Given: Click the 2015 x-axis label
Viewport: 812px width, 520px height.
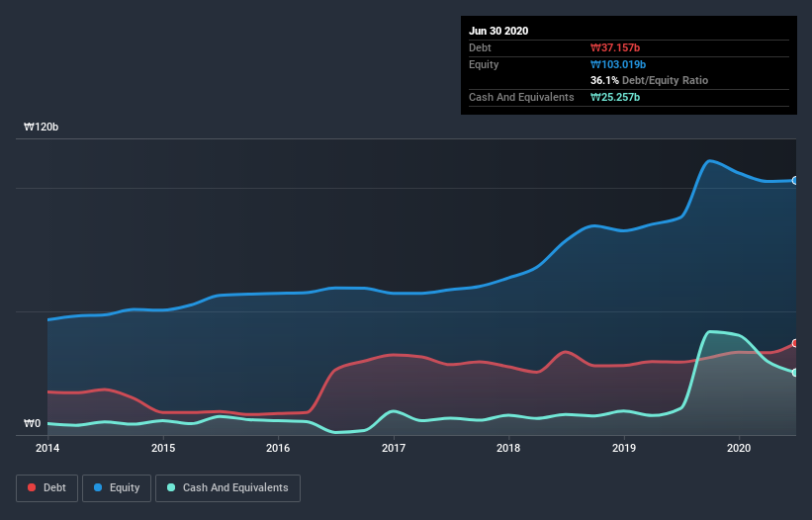Looking at the screenshot, I should point(163,448).
